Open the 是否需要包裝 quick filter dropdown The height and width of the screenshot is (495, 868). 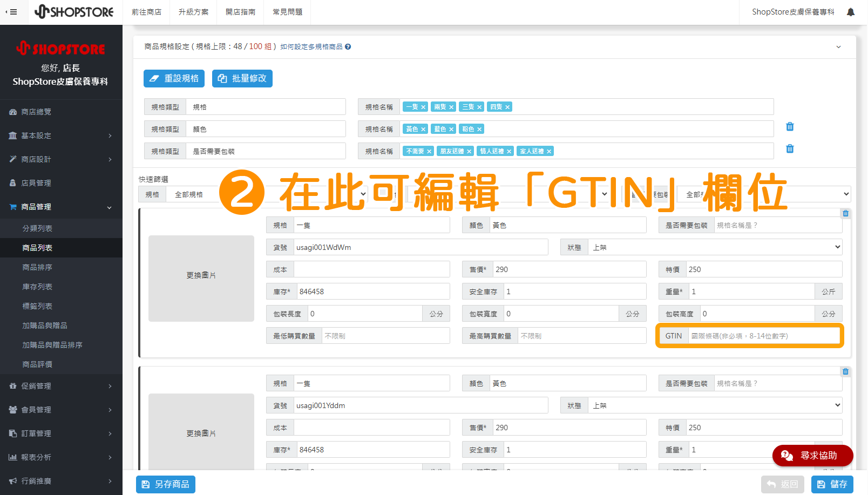point(765,194)
